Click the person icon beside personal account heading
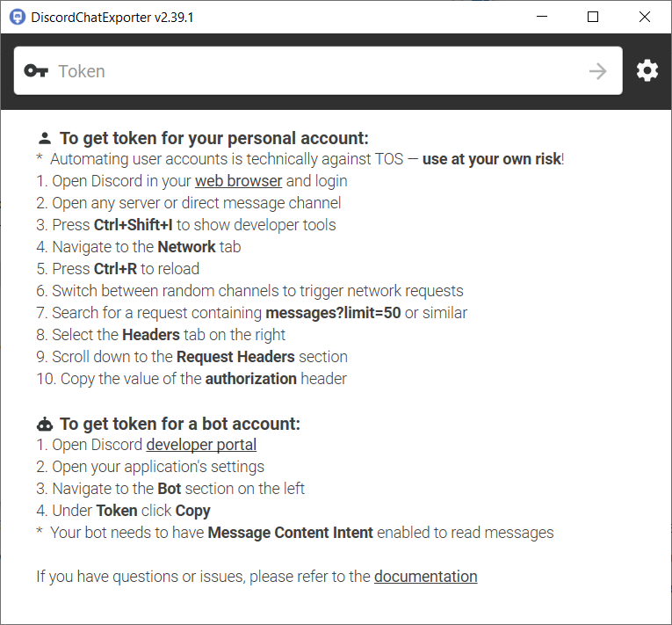 (x=45, y=138)
